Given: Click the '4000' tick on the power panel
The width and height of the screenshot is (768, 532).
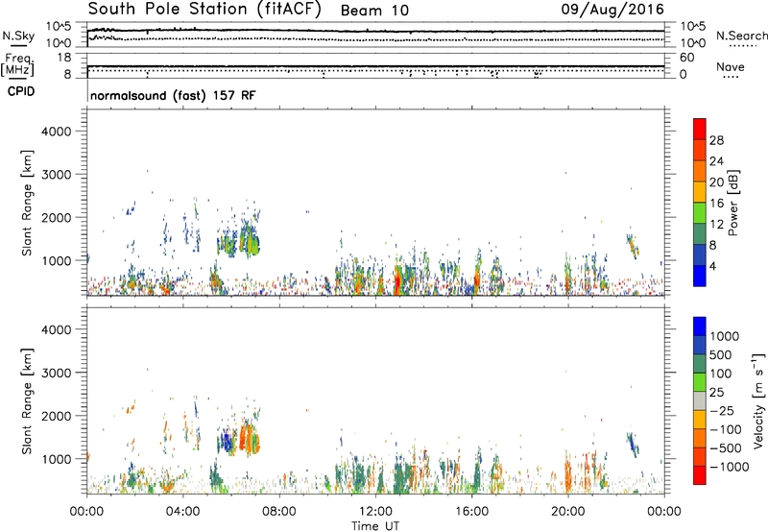Looking at the screenshot, I should click(57, 132).
